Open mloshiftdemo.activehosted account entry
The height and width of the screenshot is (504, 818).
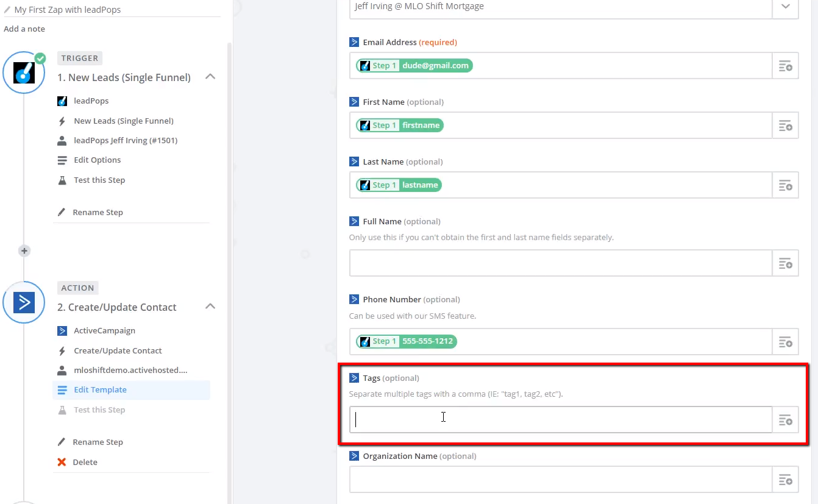(x=131, y=370)
